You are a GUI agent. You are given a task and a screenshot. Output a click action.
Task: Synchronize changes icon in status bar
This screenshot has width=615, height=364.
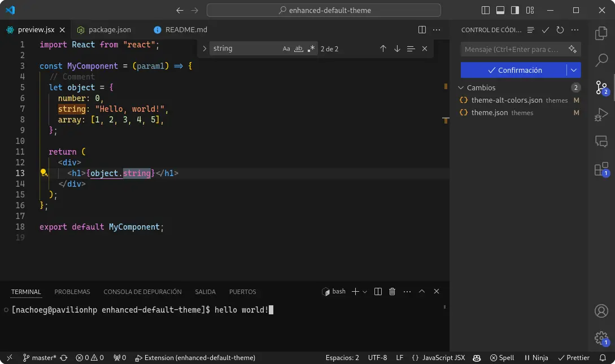(x=64, y=358)
